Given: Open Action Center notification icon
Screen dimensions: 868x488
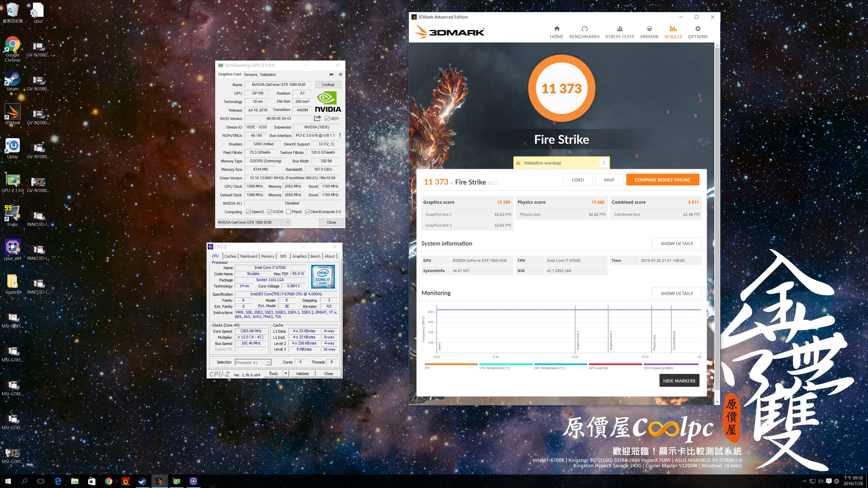Looking at the screenshot, I should tap(829, 481).
